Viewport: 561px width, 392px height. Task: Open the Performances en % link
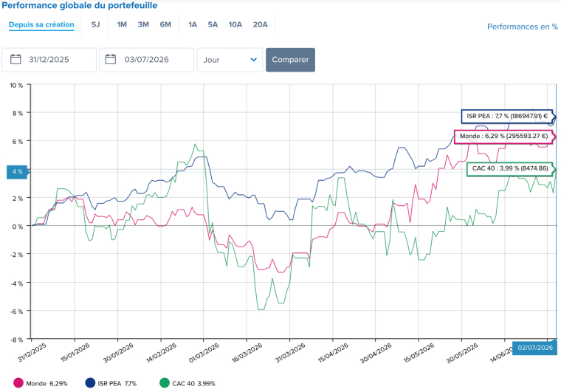click(x=523, y=27)
